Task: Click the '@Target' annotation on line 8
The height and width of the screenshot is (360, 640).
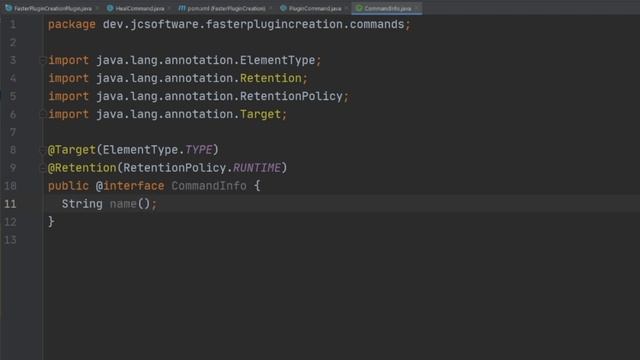Action: (72, 150)
